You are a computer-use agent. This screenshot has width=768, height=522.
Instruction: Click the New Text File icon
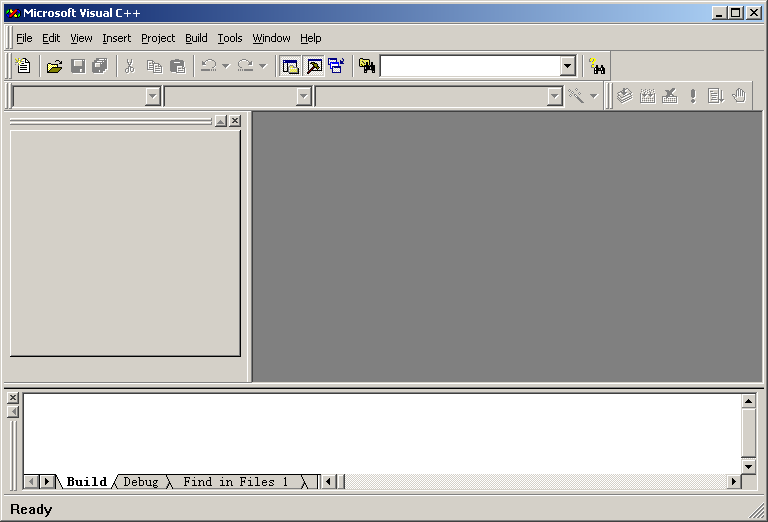tap(23, 66)
